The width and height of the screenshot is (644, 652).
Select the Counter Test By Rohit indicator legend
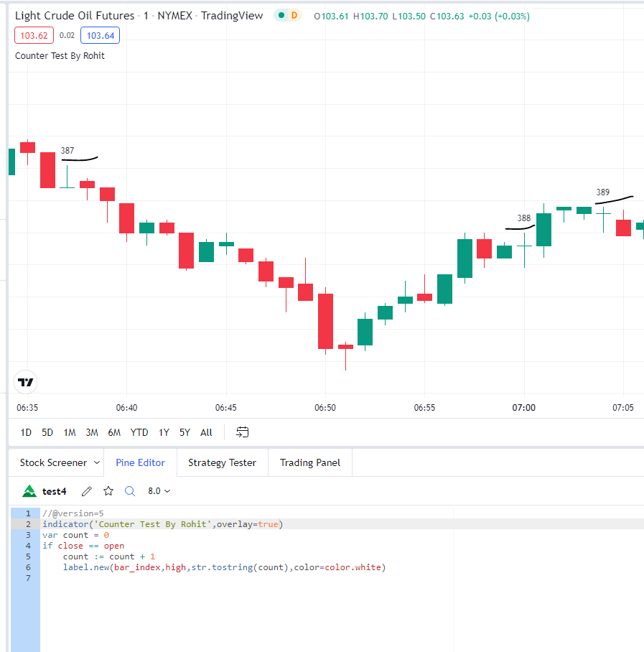pos(60,56)
